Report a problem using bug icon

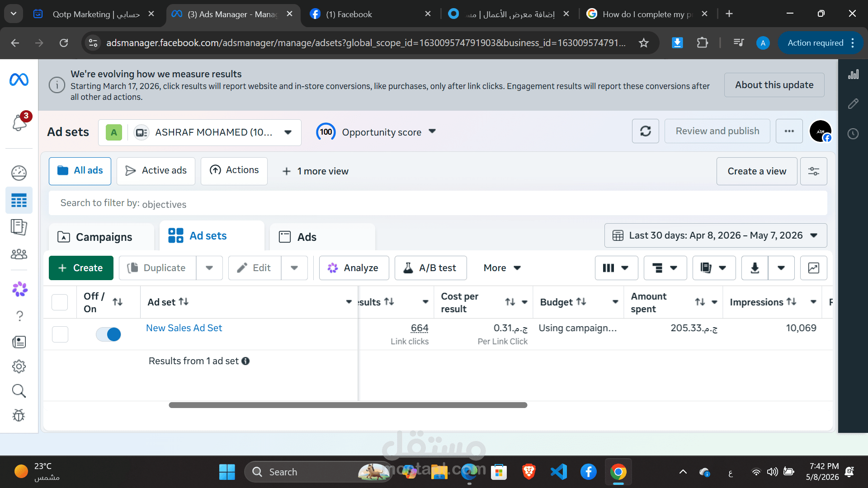click(19, 415)
